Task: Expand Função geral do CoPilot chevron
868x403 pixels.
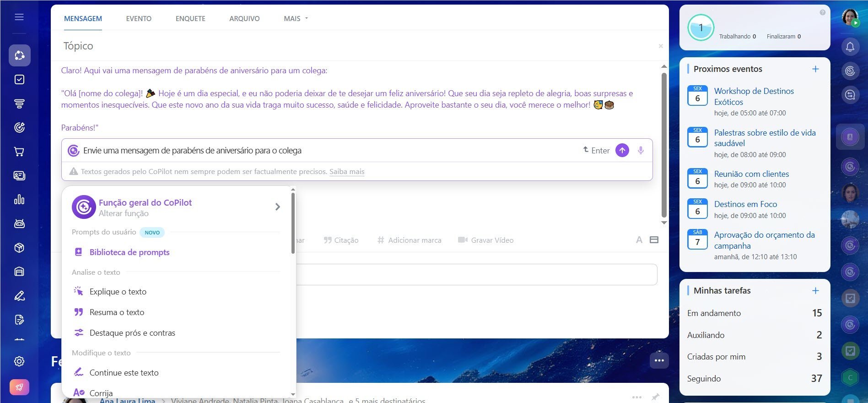Action: 277,207
